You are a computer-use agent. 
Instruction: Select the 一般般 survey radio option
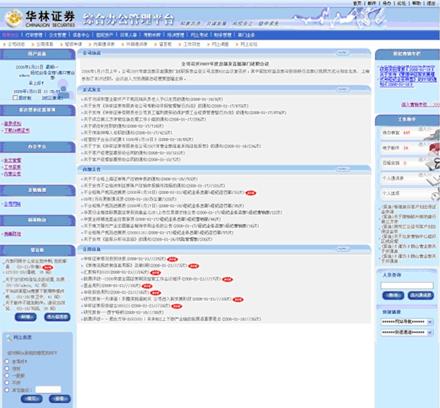[x=7, y=376]
